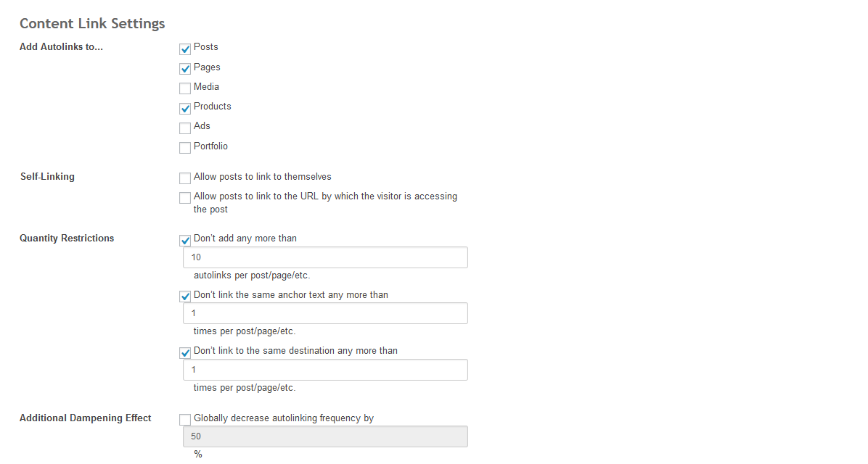Click the 'Content Link Settings' heading
This screenshot has width=868, height=464.
[x=92, y=23]
